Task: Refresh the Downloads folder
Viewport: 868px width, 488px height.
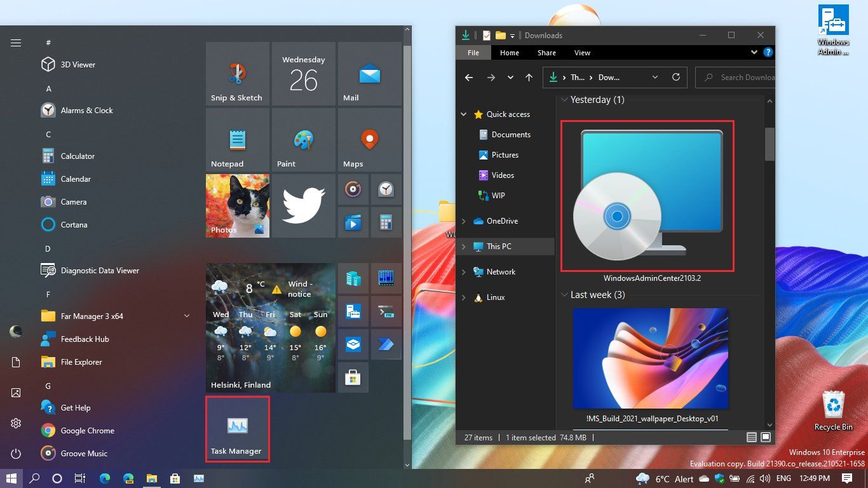Action: 676,78
